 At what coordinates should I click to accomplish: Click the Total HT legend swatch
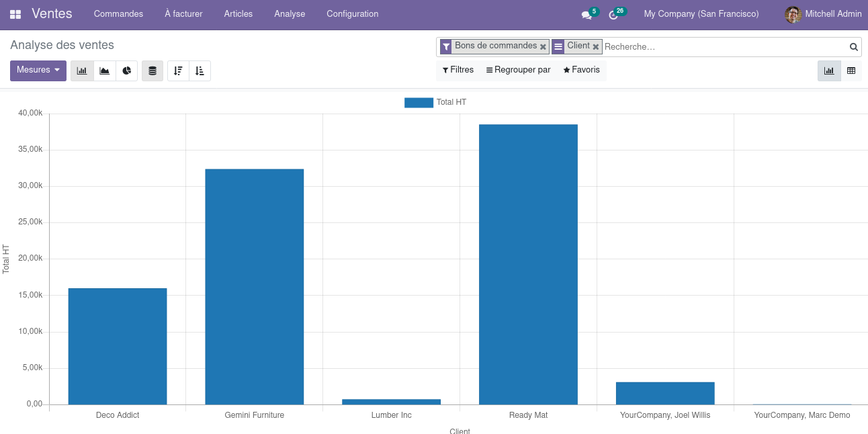(x=419, y=103)
